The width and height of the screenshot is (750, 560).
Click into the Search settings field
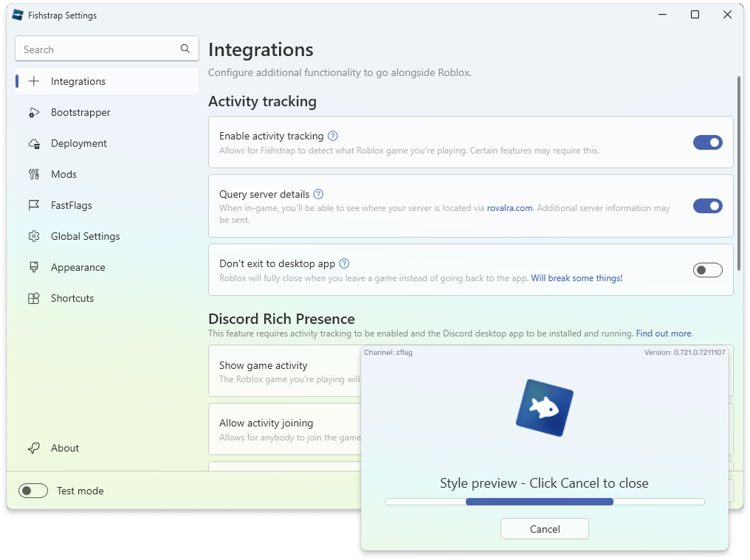106,49
